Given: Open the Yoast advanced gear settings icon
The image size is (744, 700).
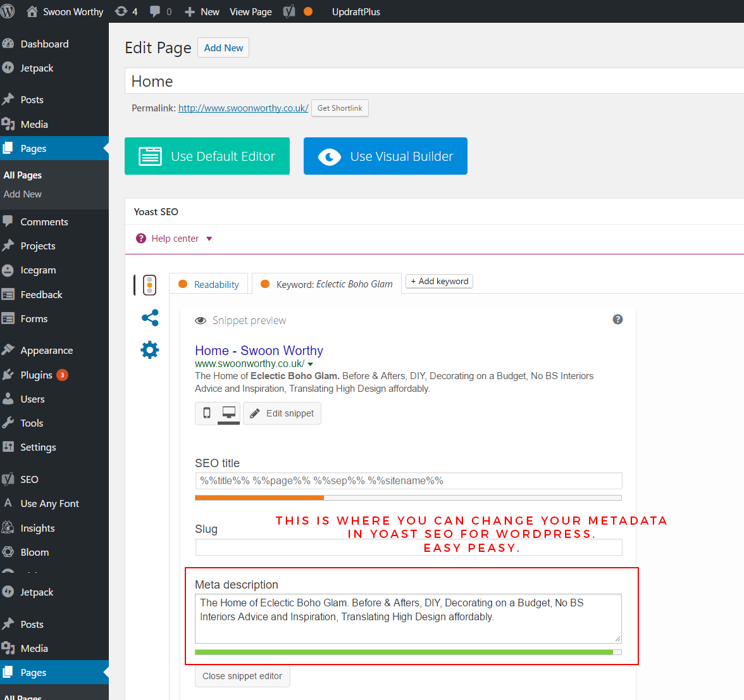Looking at the screenshot, I should [x=150, y=350].
